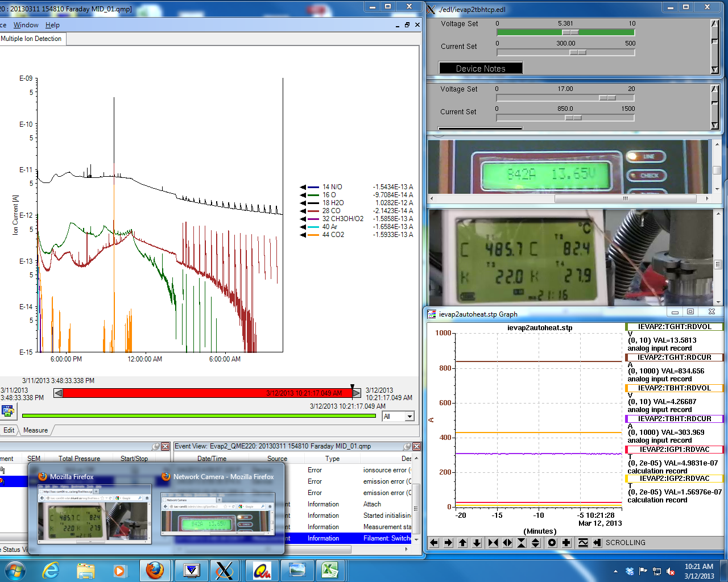Image resolution: width=728 pixels, height=582 pixels.
Task: Click the IEVAP2:TGHT:RDVOL legend label
Action: (675, 327)
